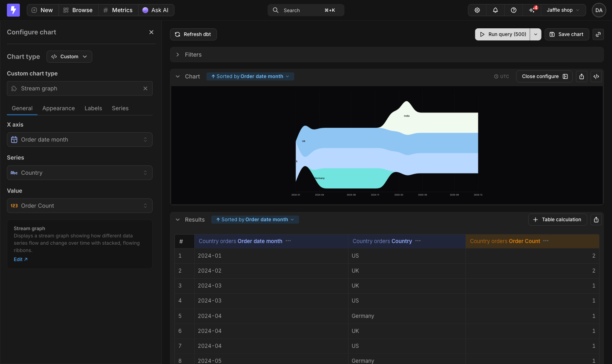Click Save chart button

tap(567, 34)
